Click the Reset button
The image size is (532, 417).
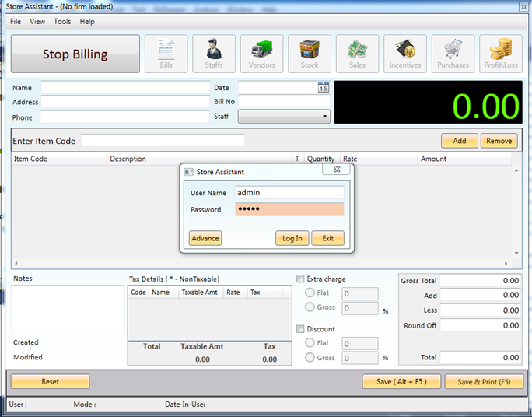pos(51,381)
